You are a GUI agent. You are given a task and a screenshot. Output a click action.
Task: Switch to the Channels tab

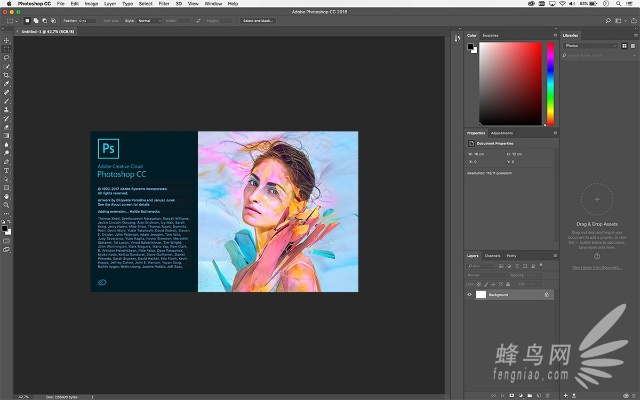492,256
